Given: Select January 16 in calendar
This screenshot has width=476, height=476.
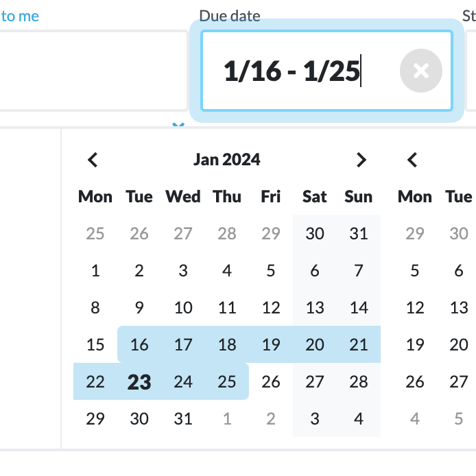Looking at the screenshot, I should click(139, 344).
